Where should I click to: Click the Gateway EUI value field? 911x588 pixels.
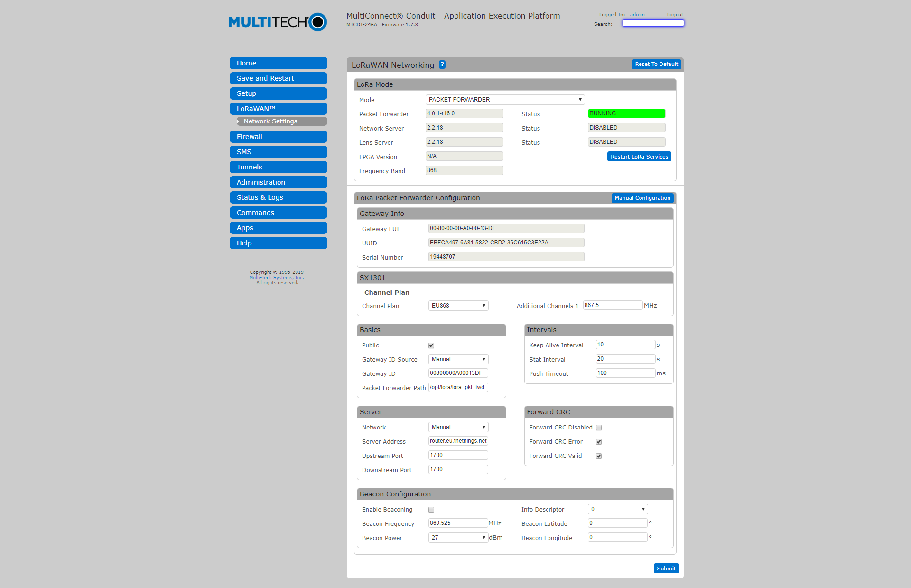coord(506,228)
